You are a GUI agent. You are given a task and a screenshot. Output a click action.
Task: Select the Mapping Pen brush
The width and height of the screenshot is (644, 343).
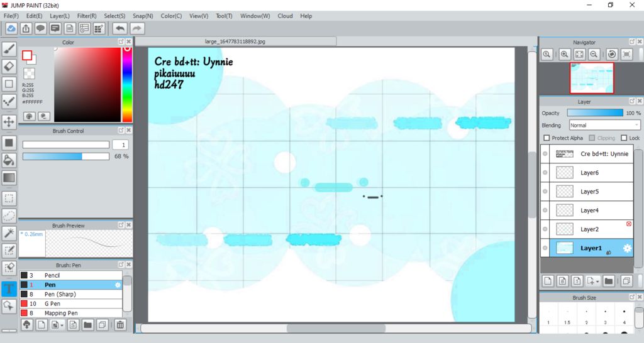pyautogui.click(x=71, y=313)
